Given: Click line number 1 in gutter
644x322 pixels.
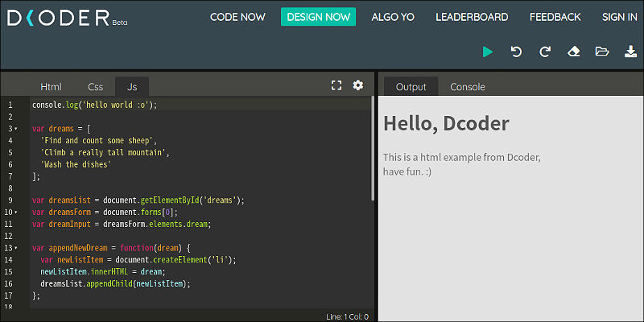Looking at the screenshot, I should pyautogui.click(x=10, y=105).
